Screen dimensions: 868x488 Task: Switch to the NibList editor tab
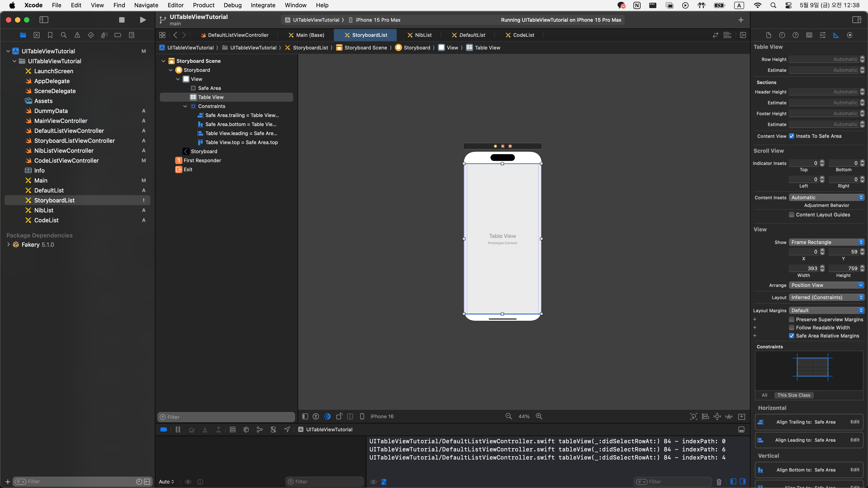(x=419, y=35)
